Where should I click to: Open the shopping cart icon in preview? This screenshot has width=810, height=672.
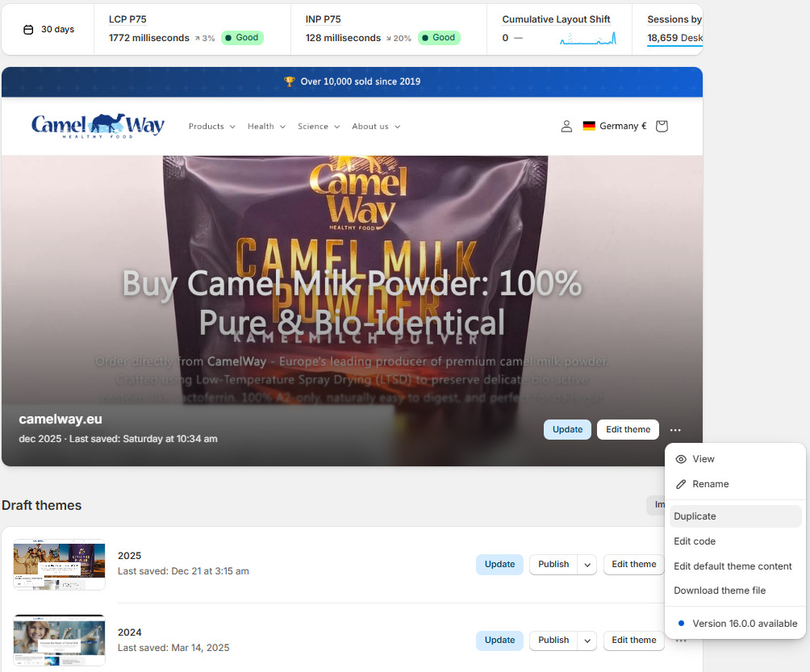click(662, 126)
